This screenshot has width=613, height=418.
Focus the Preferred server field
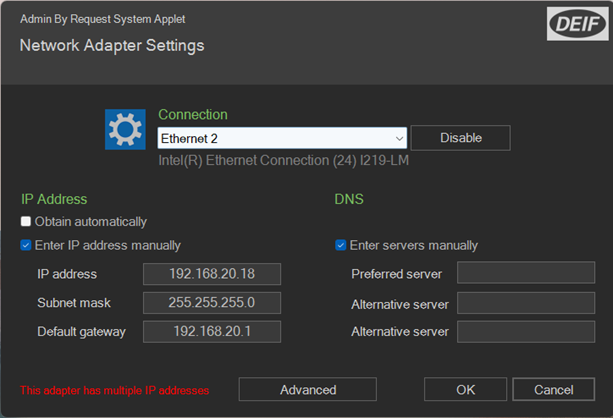[526, 274]
